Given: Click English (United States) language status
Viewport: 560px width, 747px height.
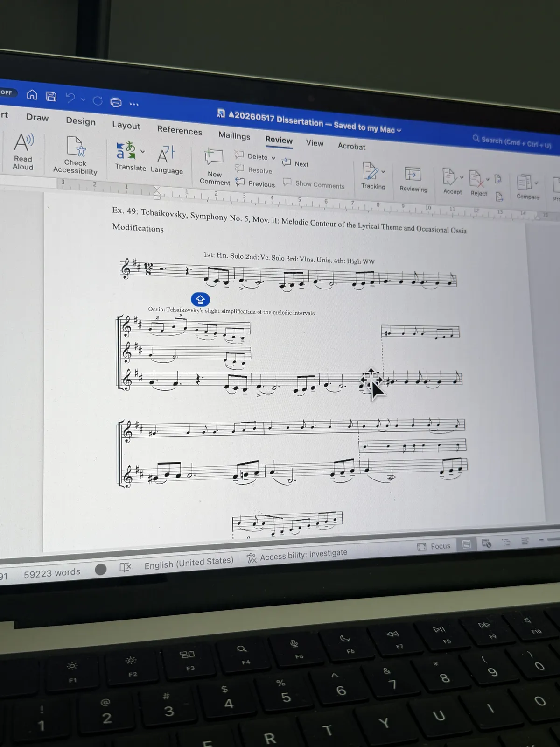Looking at the screenshot, I should 189,563.
